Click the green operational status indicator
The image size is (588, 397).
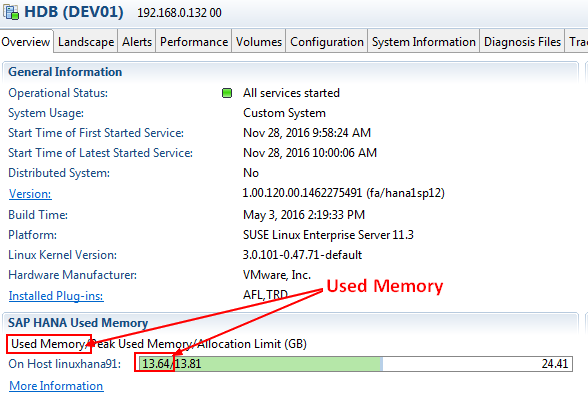227,93
